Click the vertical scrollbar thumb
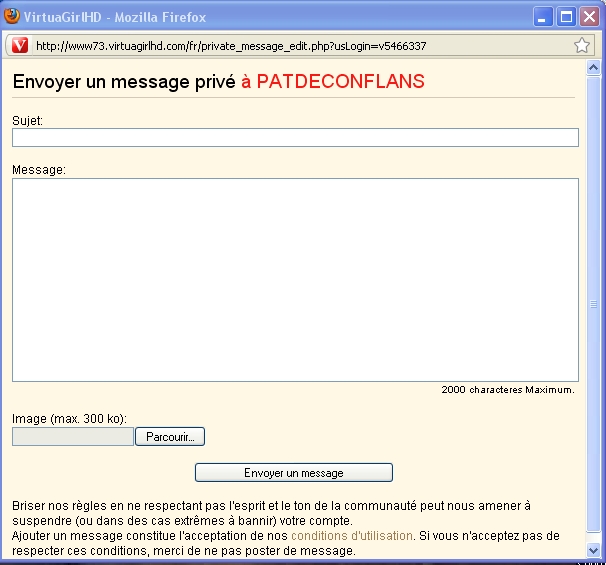This screenshot has width=606, height=565. pos(593,304)
